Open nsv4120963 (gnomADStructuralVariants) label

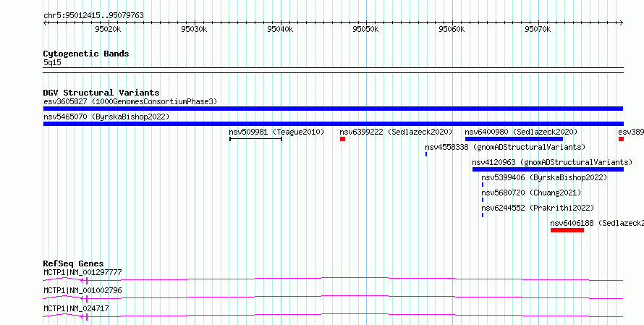coord(552,162)
